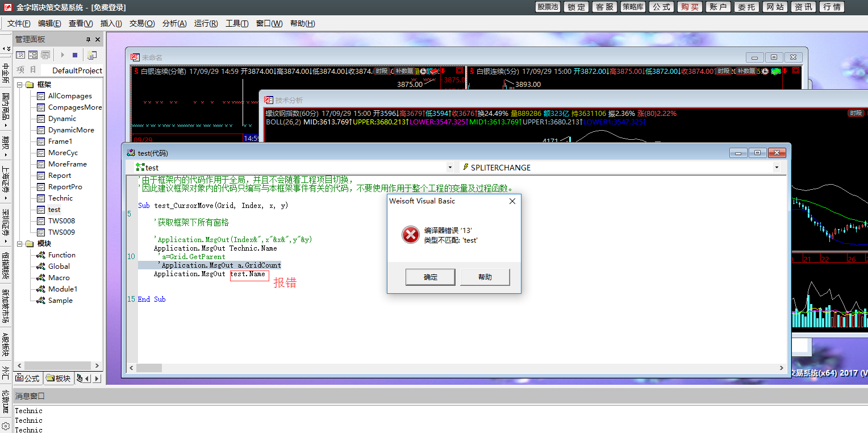
Task: Click 补数据 in the 白银连续(5分) chart
Action: tap(746, 71)
